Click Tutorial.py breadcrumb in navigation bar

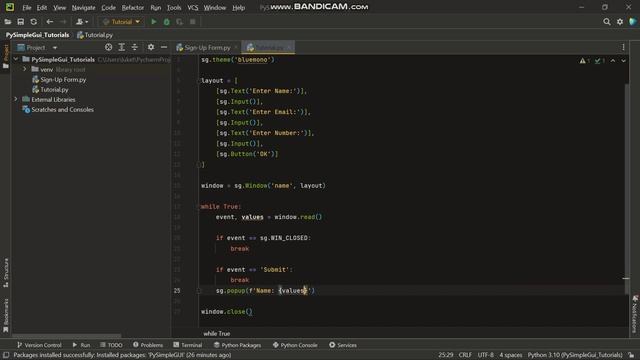[95, 35]
